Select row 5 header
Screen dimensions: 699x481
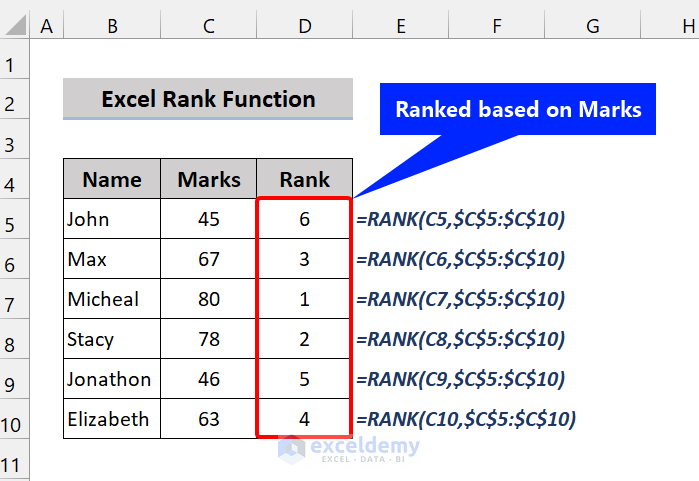click(14, 219)
